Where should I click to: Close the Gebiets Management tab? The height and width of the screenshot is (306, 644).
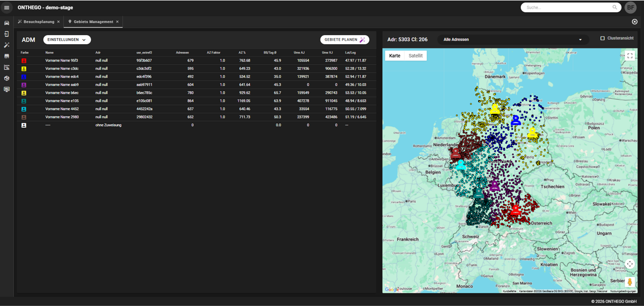(118, 22)
